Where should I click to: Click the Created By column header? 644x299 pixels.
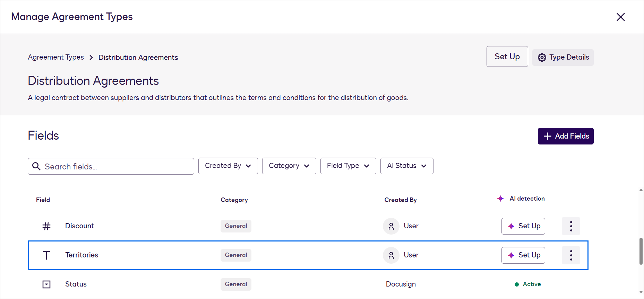(401, 200)
